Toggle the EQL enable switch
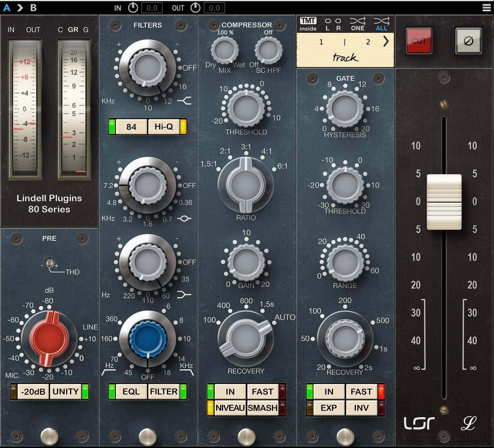This screenshot has width=494, height=448. pos(131,392)
